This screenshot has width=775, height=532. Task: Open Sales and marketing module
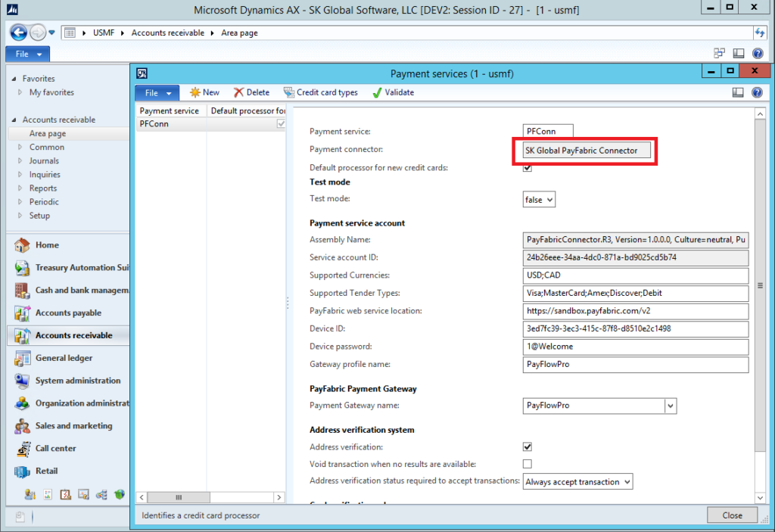tap(68, 426)
